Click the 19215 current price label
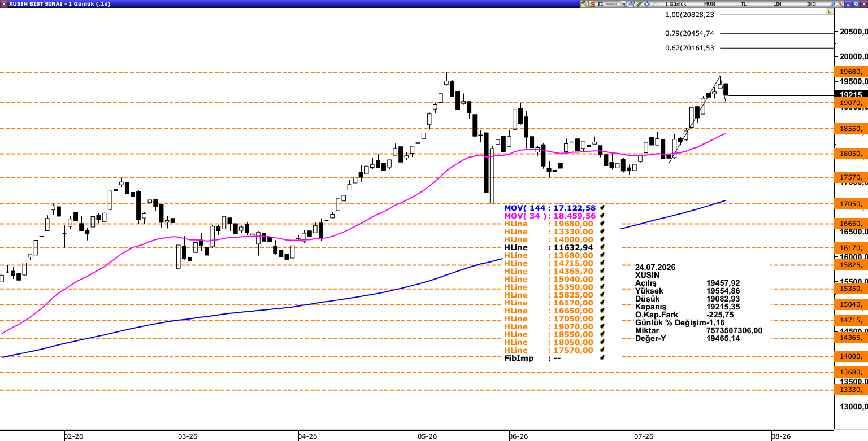Screen dimensions: 868x441 [x=851, y=95]
